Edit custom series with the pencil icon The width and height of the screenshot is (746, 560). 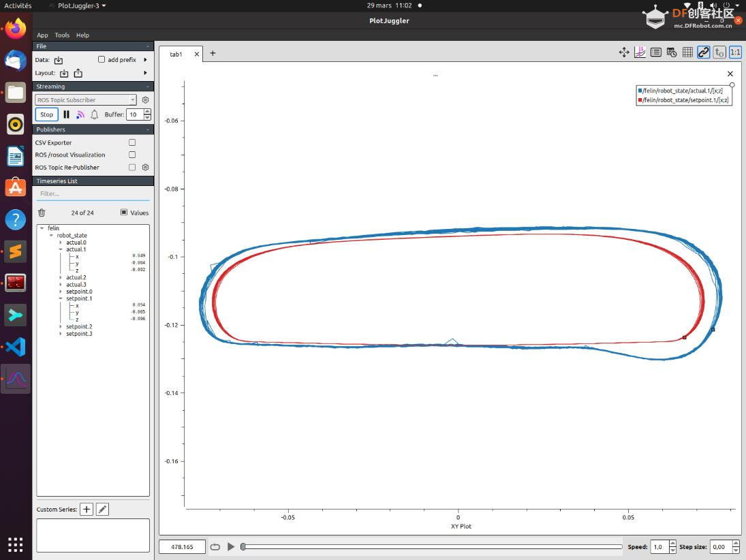point(102,510)
